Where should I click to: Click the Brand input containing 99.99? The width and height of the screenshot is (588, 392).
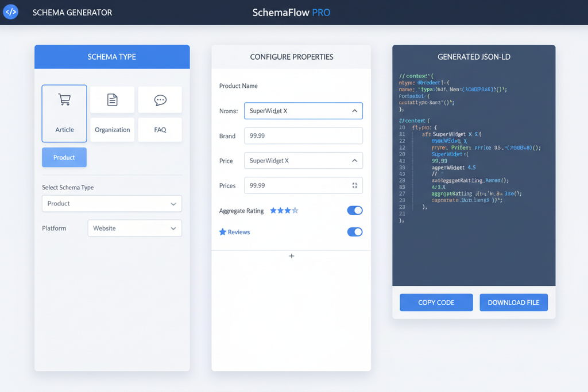[303, 135]
